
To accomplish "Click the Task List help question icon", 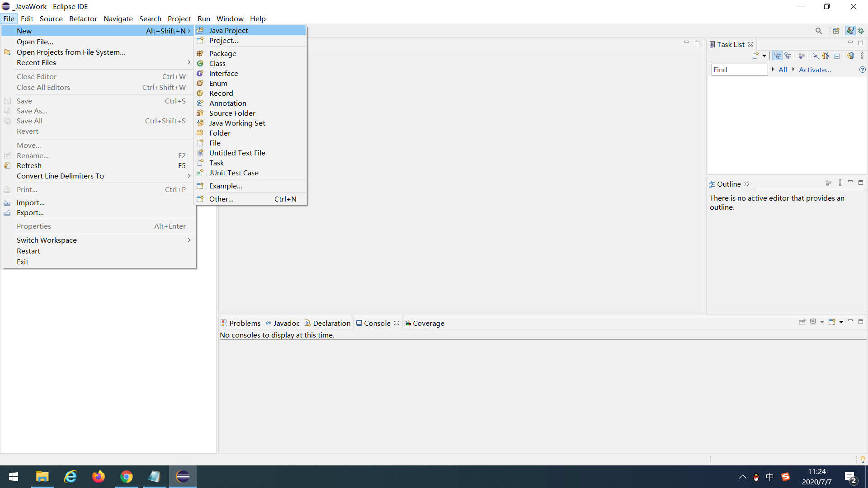I will coord(862,70).
